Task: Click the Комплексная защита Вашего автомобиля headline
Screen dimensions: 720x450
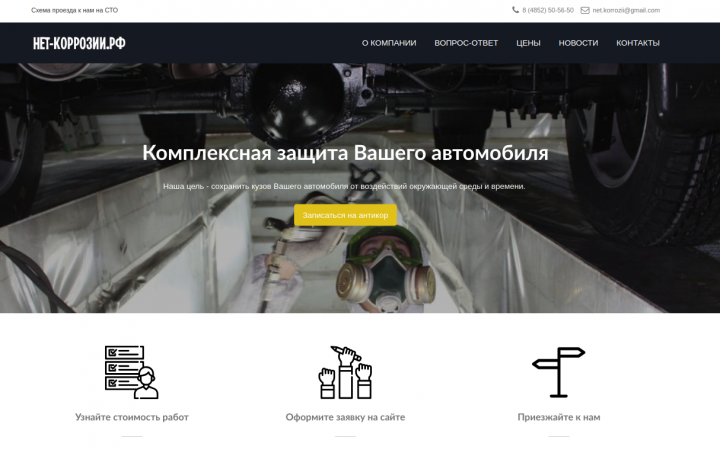Action: pyautogui.click(x=345, y=153)
